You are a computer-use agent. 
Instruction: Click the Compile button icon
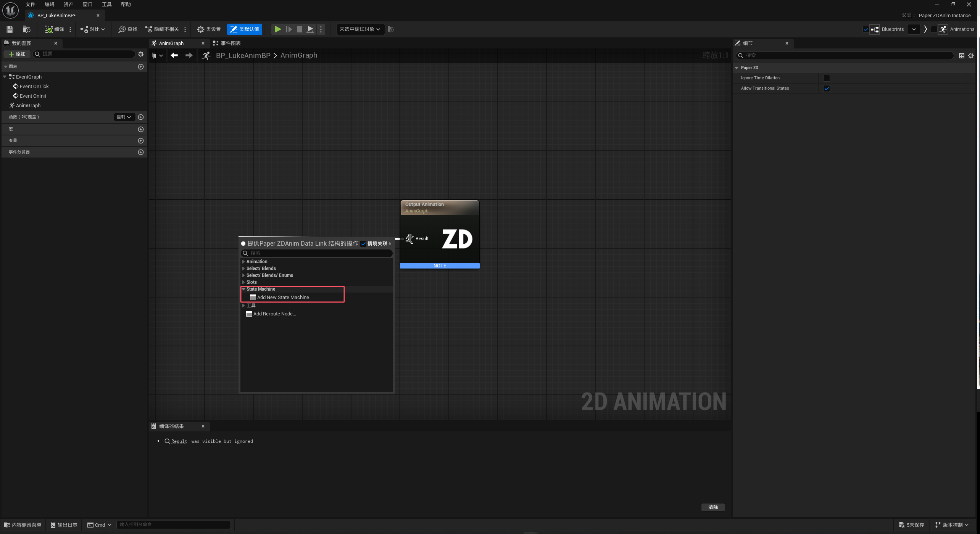tap(49, 29)
